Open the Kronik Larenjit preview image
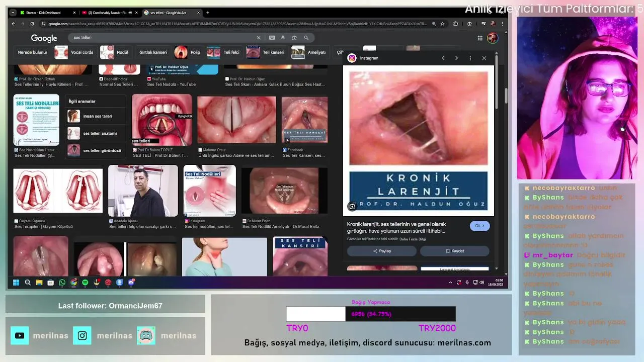The width and height of the screenshot is (644, 362). (419, 141)
